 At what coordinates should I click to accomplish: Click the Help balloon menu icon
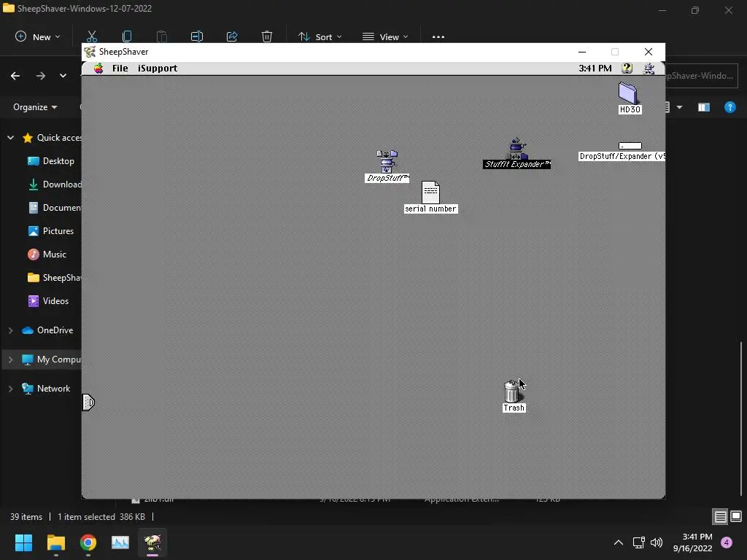click(x=627, y=68)
